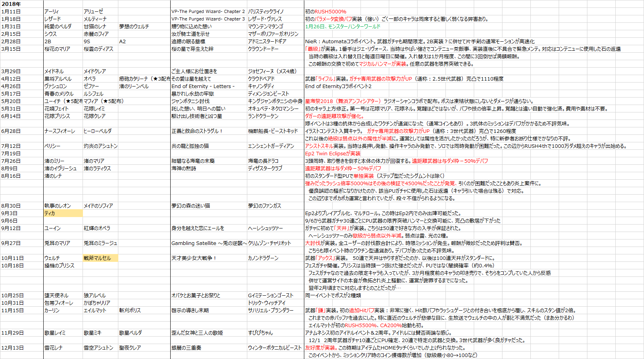This screenshot has height=359, width=644.
Task: Click the ヒーローベルダ cell
Action: 100,131
